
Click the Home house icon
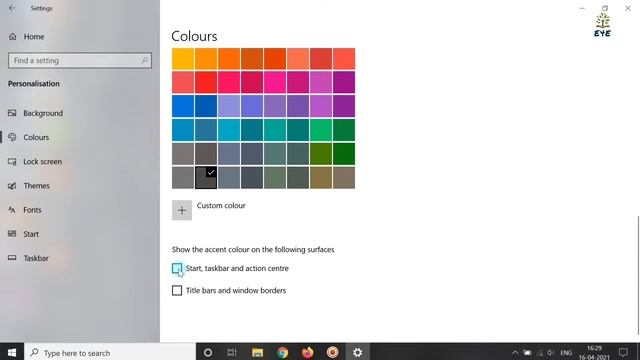tap(13, 37)
